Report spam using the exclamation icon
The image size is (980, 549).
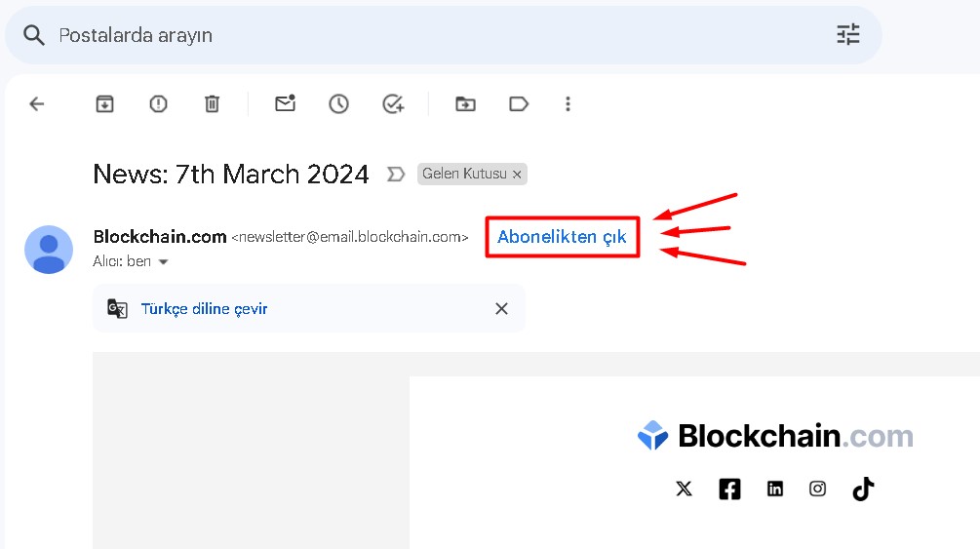point(158,103)
